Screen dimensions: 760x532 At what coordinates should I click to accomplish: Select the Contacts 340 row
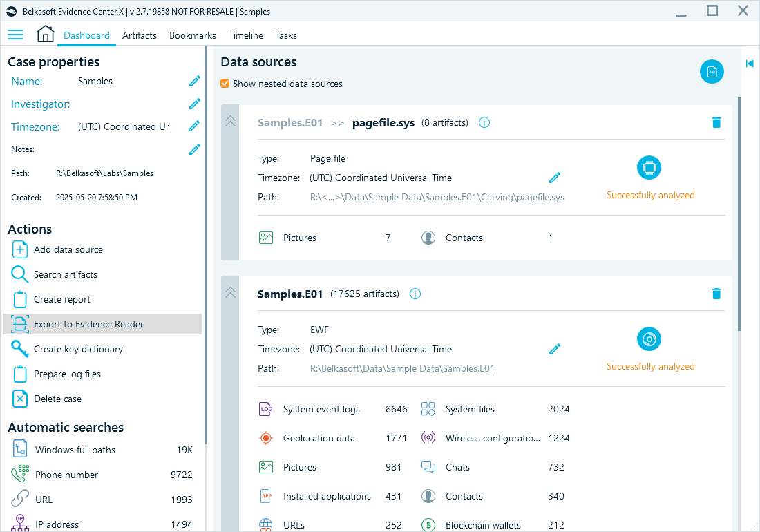493,496
